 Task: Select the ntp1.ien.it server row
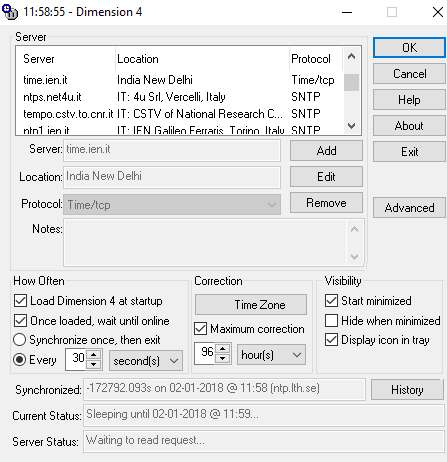coord(179,130)
